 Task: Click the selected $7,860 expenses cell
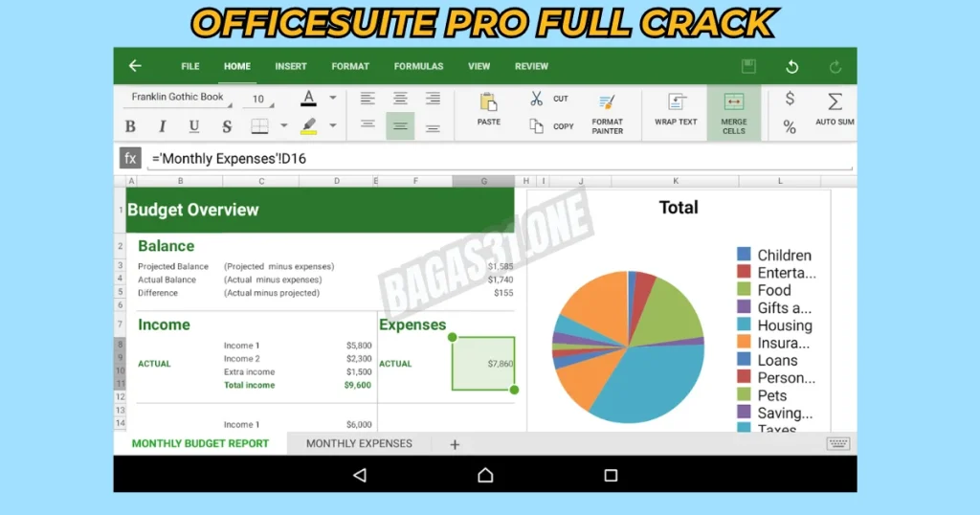483,364
